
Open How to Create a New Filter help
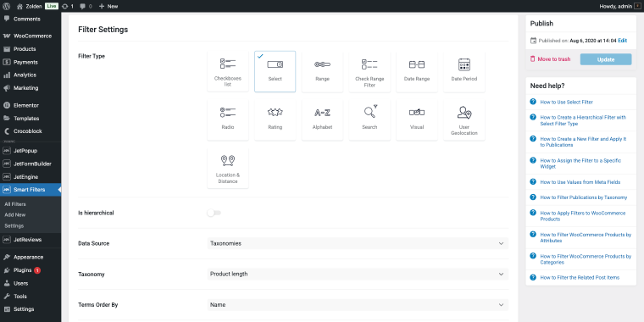583,142
